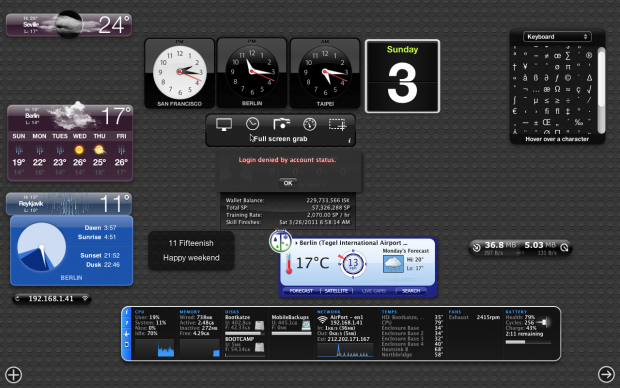
Task: Click the '11 Fifteenish' fuzzy clock text
Action: pos(191,243)
